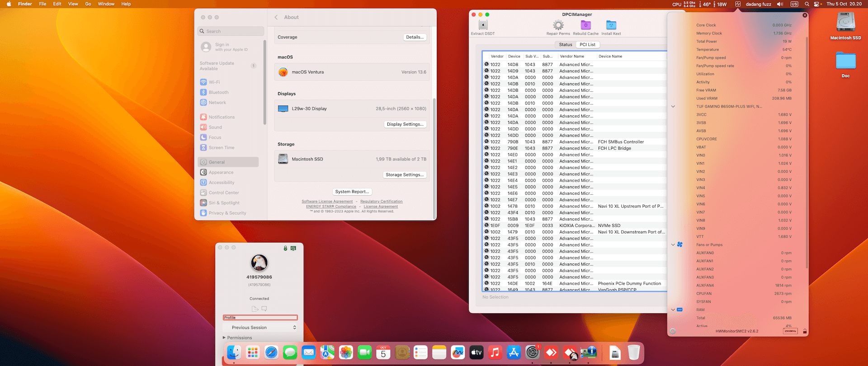
Task: Click the AnyDesk chat bubble icon
Action: point(264,309)
